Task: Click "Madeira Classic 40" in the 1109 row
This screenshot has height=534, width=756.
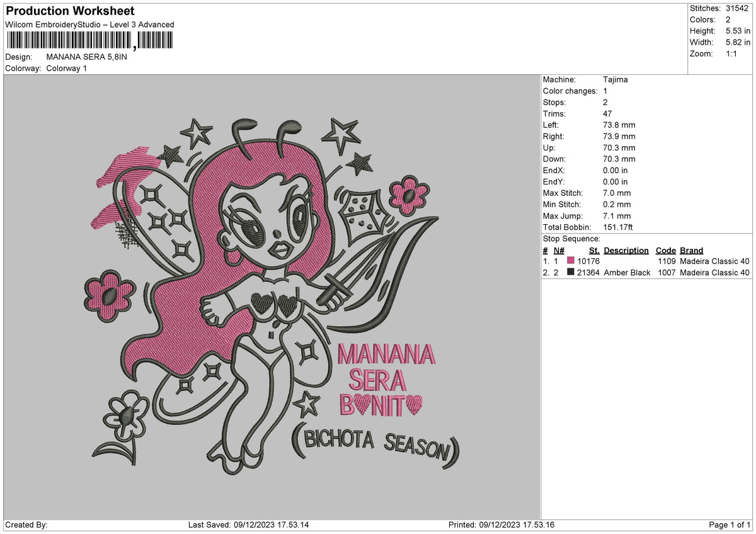Action: coord(715,261)
